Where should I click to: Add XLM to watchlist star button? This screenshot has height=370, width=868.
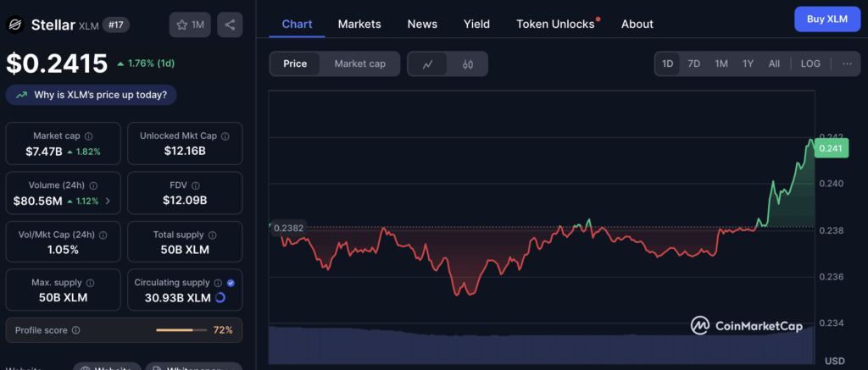pos(190,25)
